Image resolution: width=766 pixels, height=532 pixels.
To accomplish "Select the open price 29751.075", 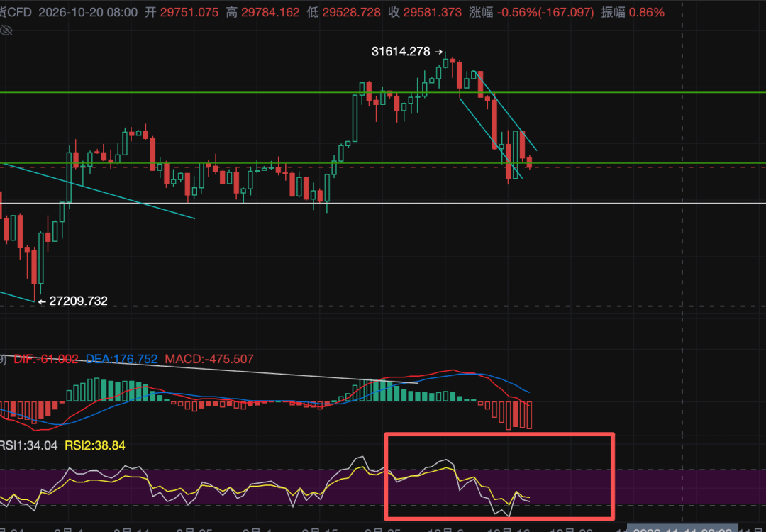I will coord(189,13).
